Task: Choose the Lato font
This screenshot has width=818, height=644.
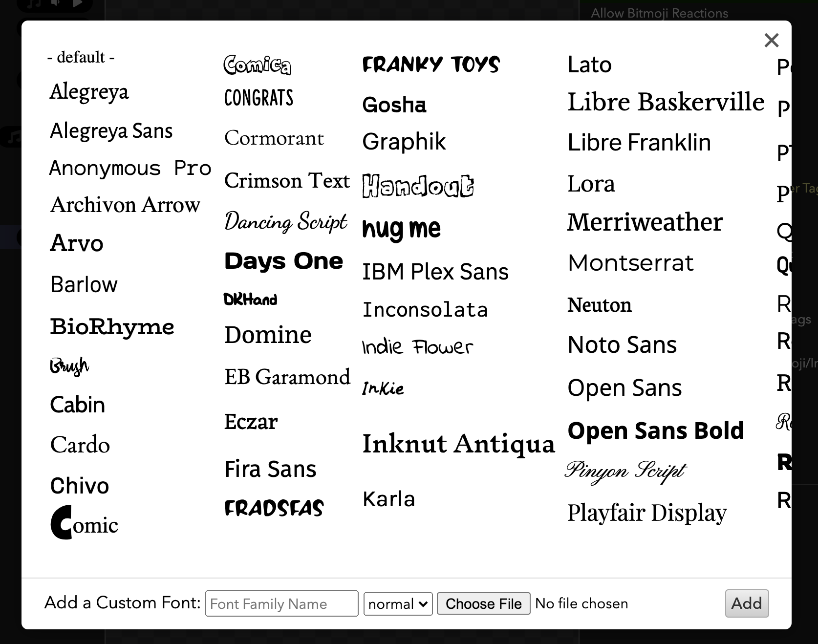Action: [589, 64]
